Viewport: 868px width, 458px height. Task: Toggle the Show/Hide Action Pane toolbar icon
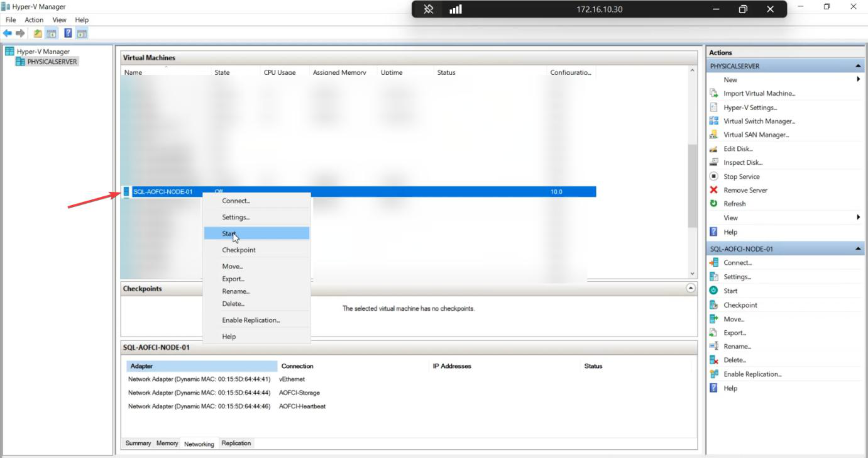point(82,33)
